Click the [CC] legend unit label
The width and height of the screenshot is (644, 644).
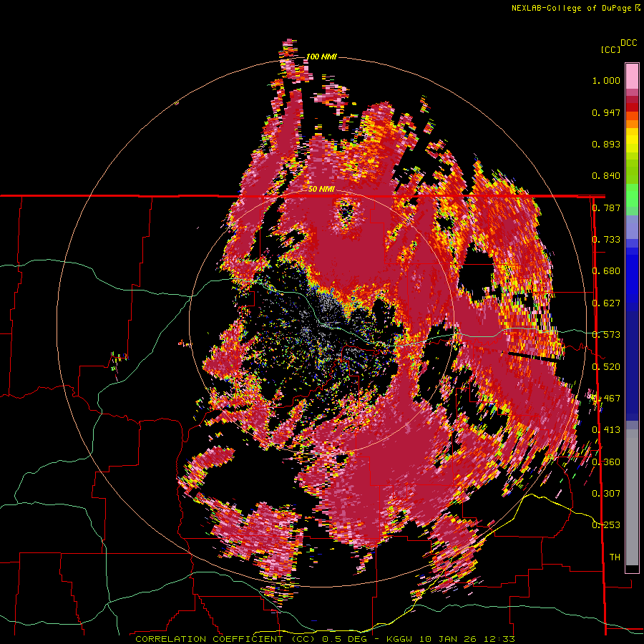(611, 49)
